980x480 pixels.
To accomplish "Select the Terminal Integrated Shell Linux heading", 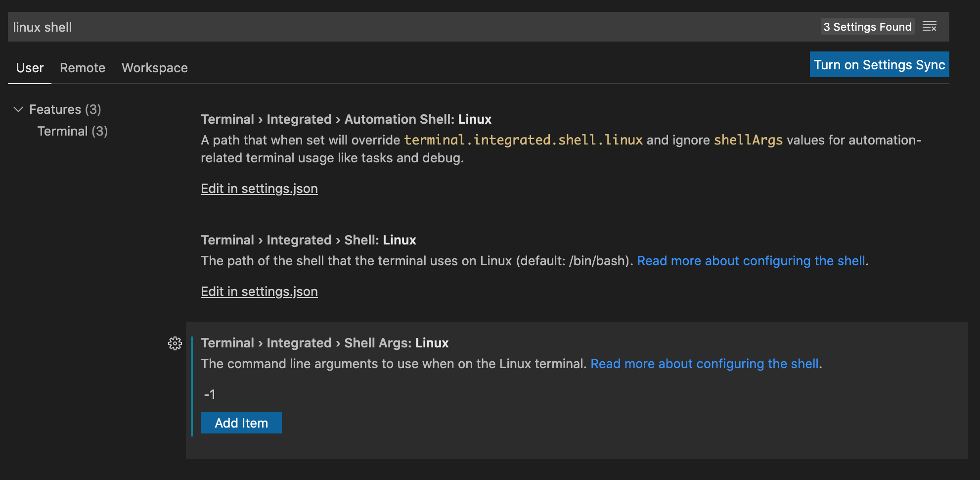I will (x=309, y=240).
